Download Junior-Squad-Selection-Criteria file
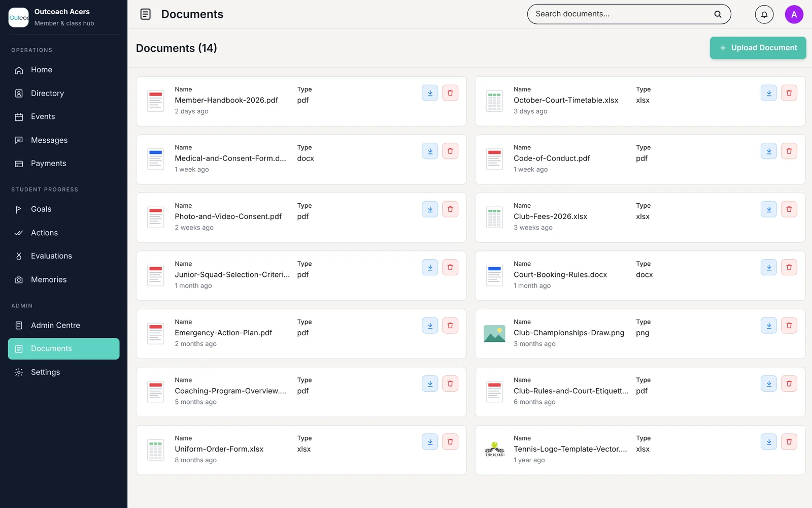 [430, 267]
